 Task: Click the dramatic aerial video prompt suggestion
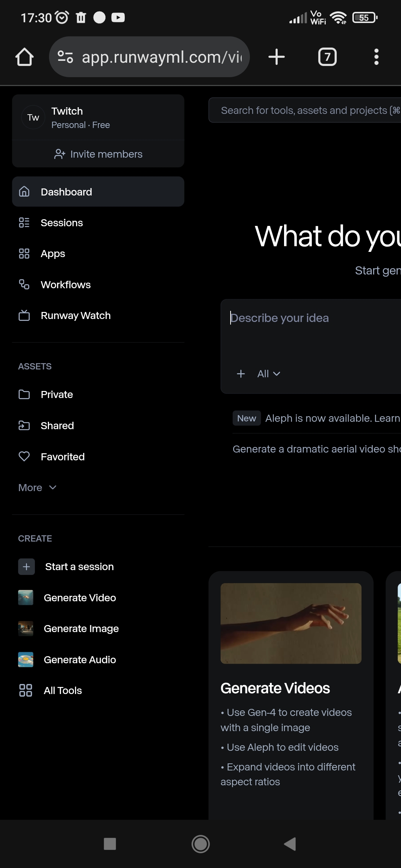pos(317,449)
